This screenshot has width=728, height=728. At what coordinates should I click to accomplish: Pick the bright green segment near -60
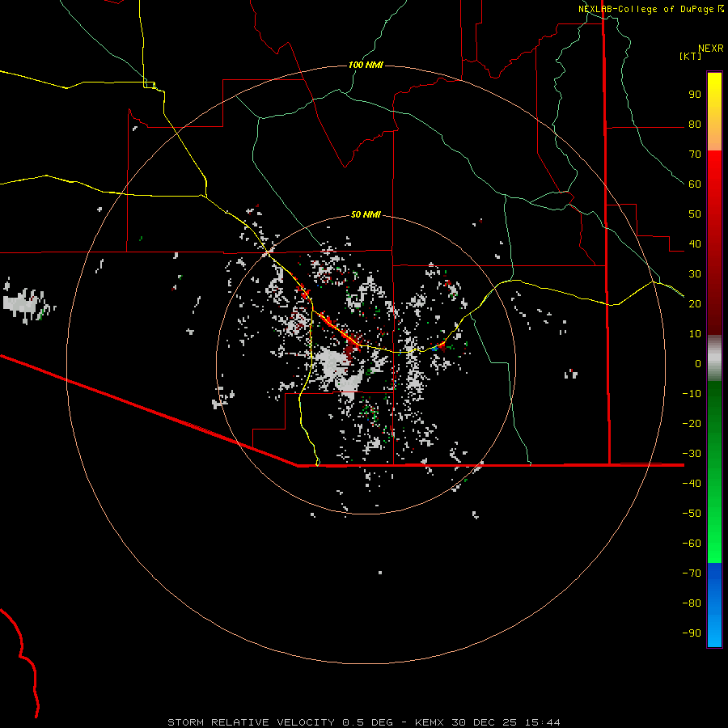(714, 546)
